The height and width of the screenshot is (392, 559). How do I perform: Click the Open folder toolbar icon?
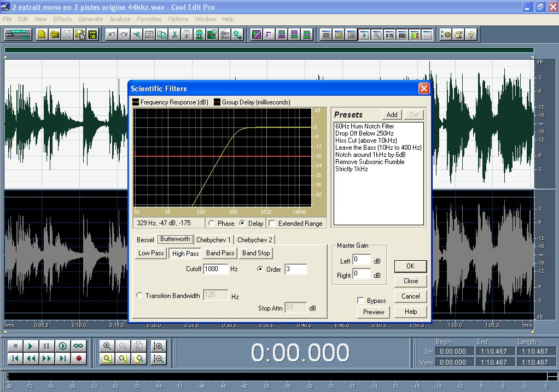(x=54, y=34)
